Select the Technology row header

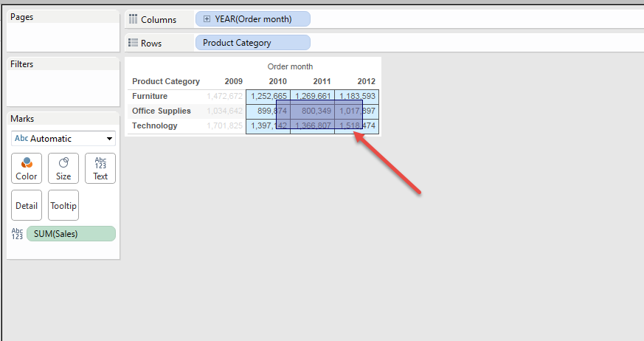point(155,125)
